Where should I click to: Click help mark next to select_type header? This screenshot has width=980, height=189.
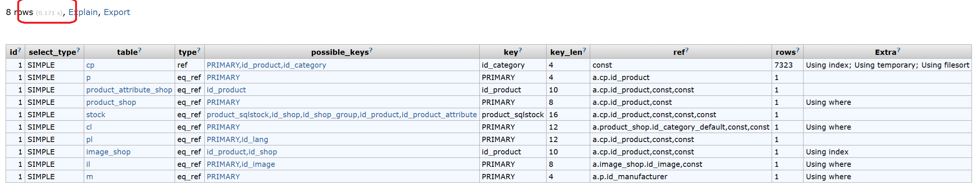78,50
